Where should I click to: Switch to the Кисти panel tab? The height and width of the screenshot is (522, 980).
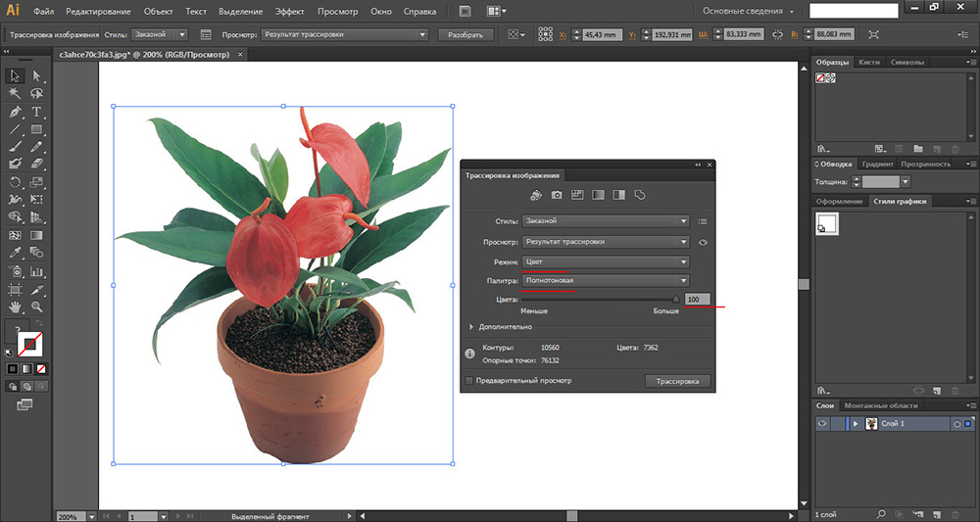tap(868, 62)
